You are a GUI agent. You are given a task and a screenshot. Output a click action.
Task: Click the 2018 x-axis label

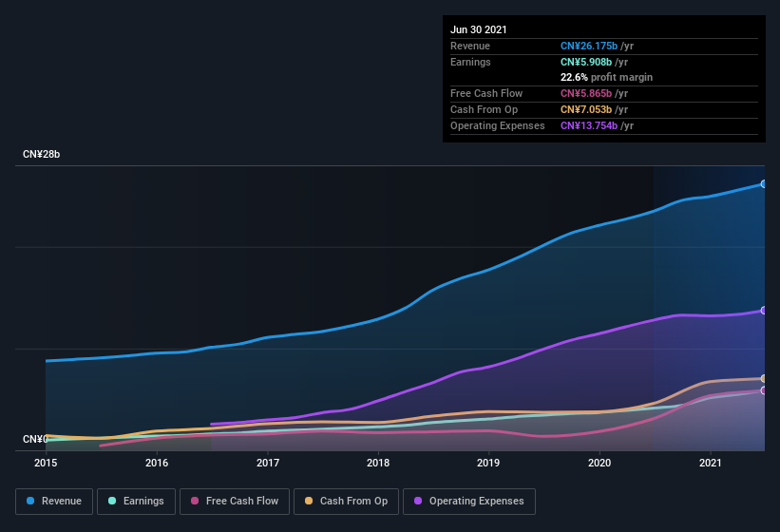tap(378, 463)
